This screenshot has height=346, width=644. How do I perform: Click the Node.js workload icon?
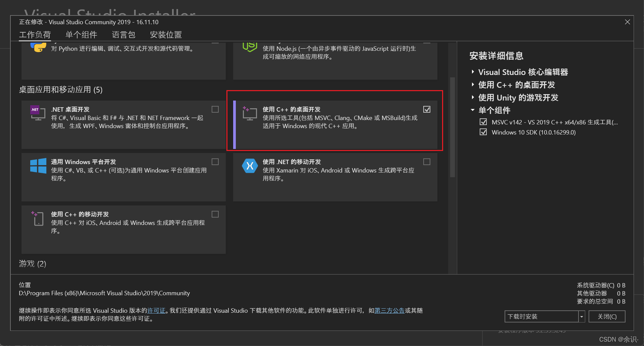pos(250,47)
